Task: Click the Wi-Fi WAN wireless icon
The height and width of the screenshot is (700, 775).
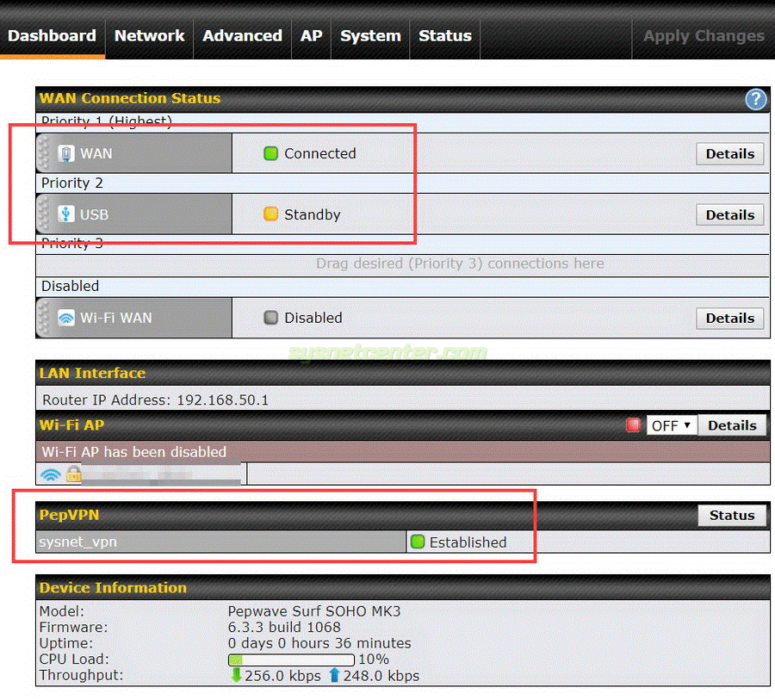Action: (65, 318)
